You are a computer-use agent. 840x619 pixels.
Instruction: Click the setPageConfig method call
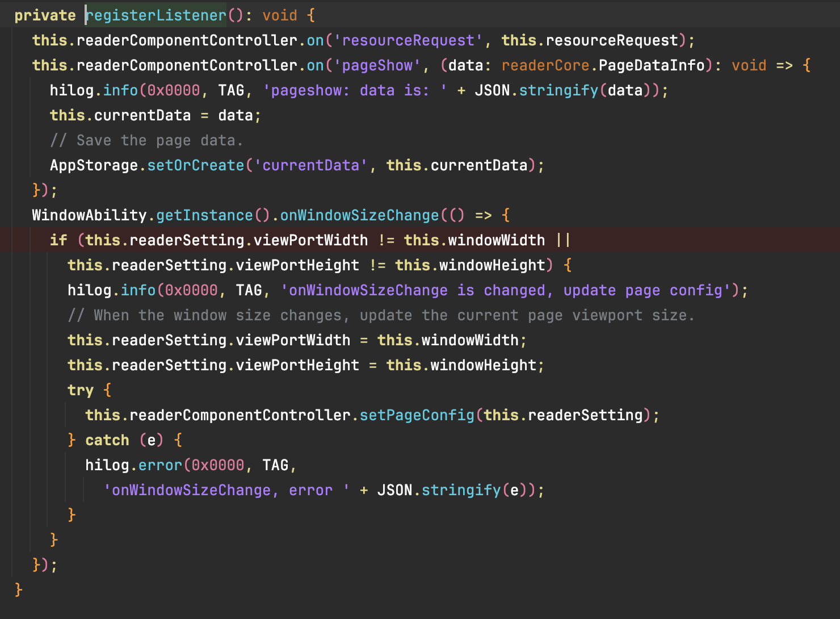417,415
